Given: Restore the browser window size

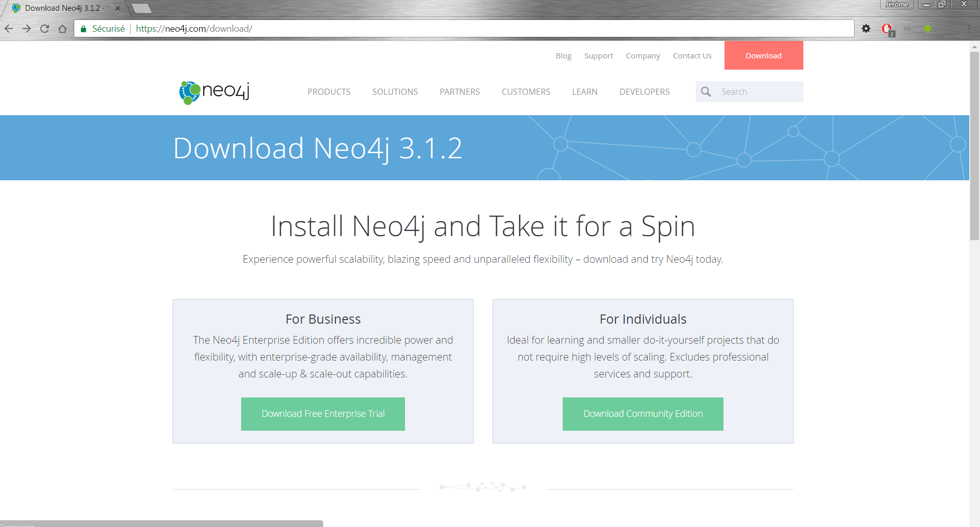Looking at the screenshot, I should point(942,5).
